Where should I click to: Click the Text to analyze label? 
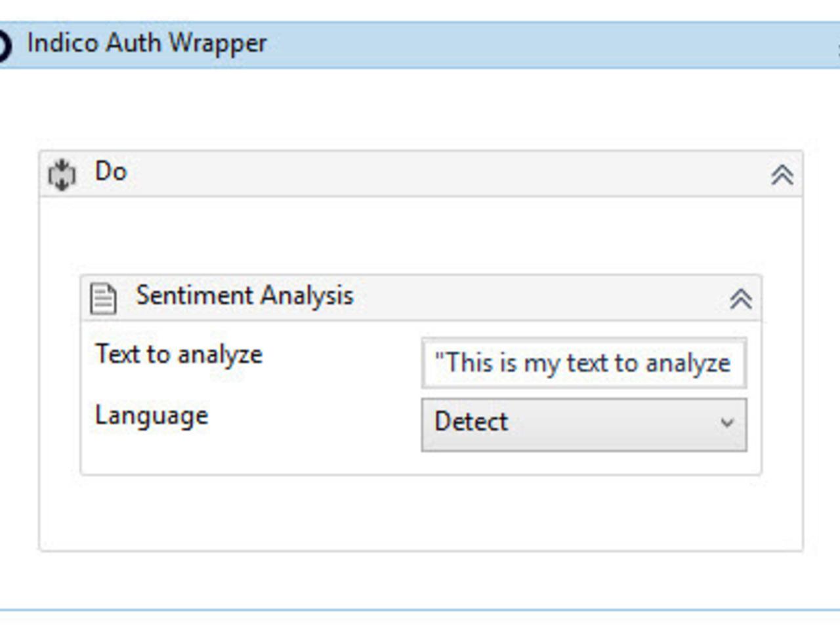(179, 355)
